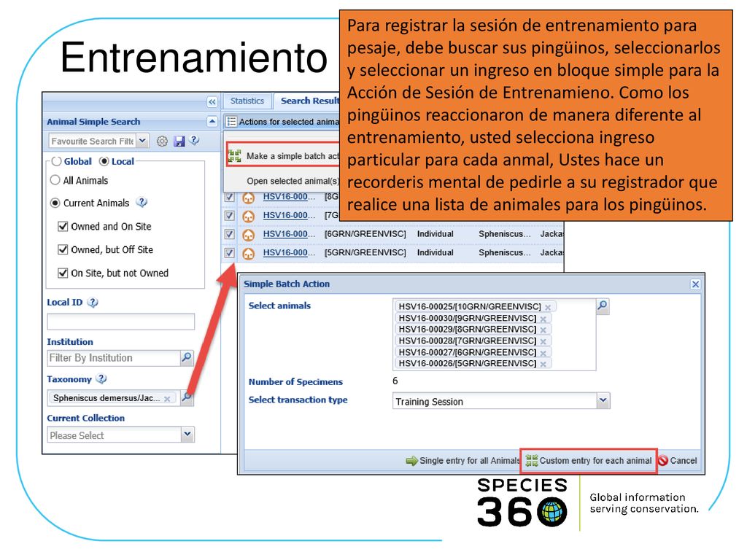This screenshot has width=747, height=560.
Task: Select 'Individual' cell in 6GRN row
Action: (x=436, y=234)
